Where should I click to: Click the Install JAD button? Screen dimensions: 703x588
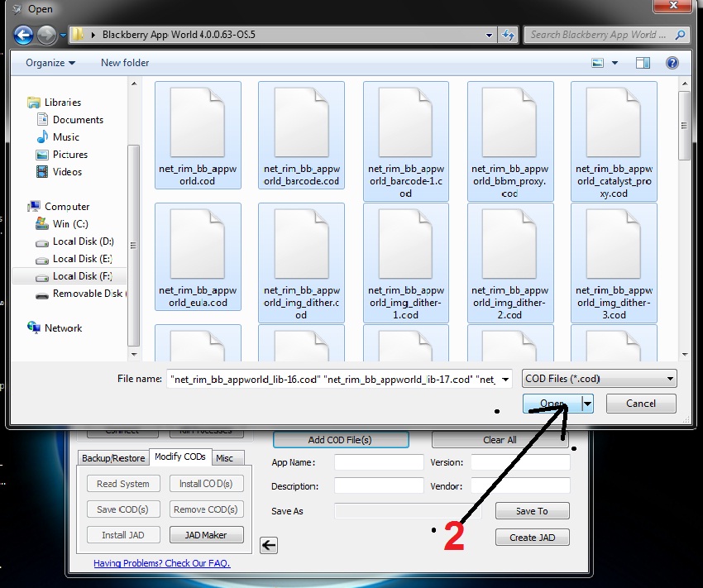[x=123, y=535]
